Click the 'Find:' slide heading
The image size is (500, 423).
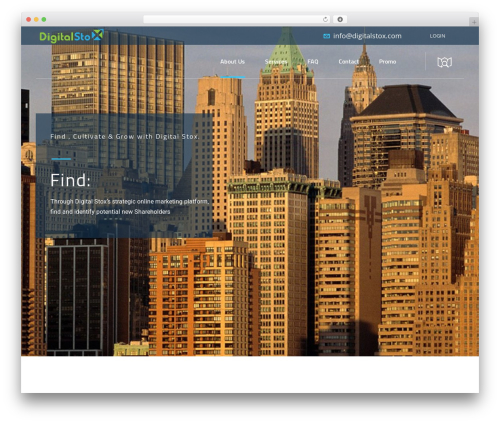(70, 180)
